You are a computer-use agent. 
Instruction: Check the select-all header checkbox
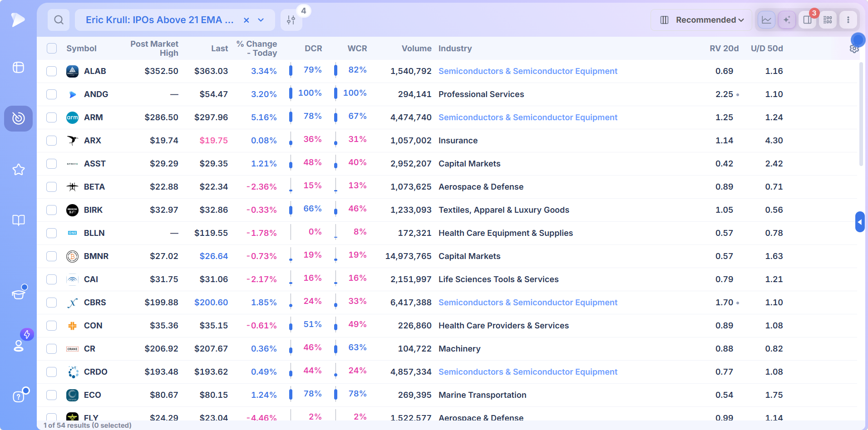[x=52, y=49]
